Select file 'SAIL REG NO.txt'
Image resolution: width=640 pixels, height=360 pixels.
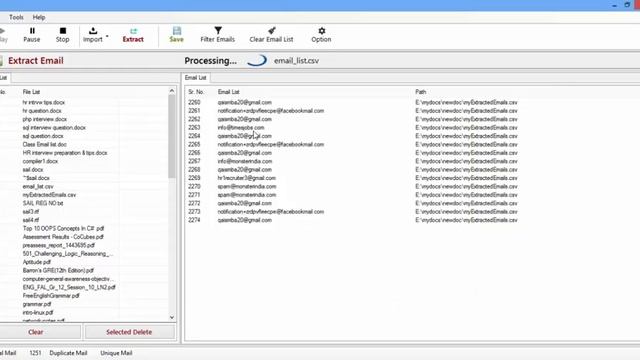pyautogui.click(x=43, y=203)
